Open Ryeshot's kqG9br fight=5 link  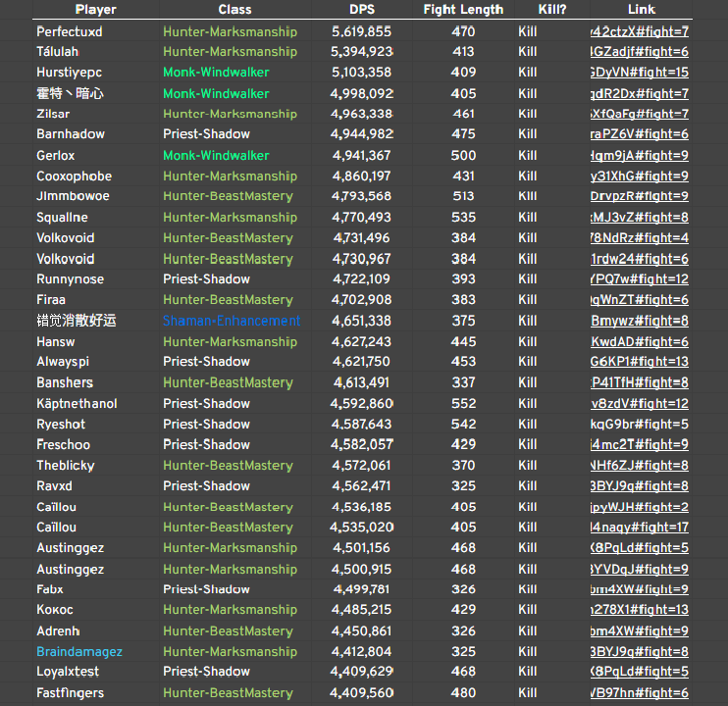(640, 424)
